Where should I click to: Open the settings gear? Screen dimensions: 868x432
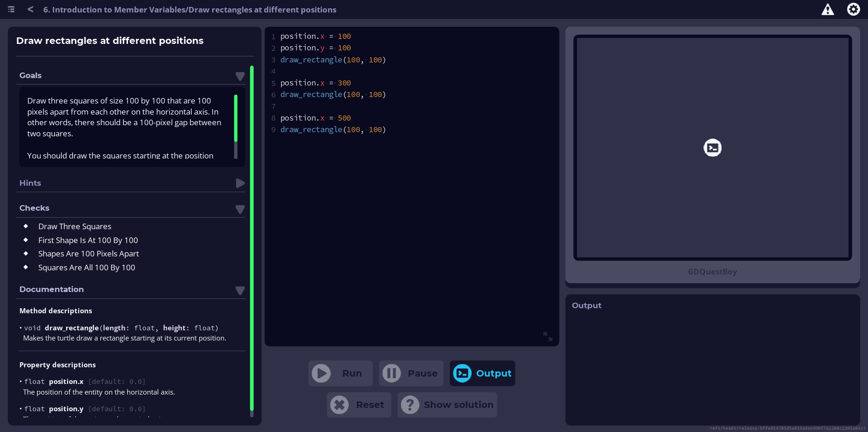point(853,9)
